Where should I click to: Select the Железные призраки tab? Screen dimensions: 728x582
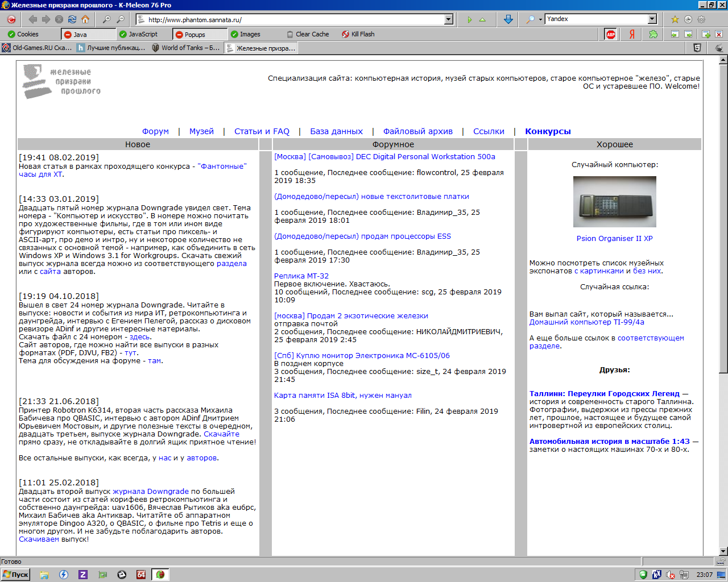coord(261,48)
